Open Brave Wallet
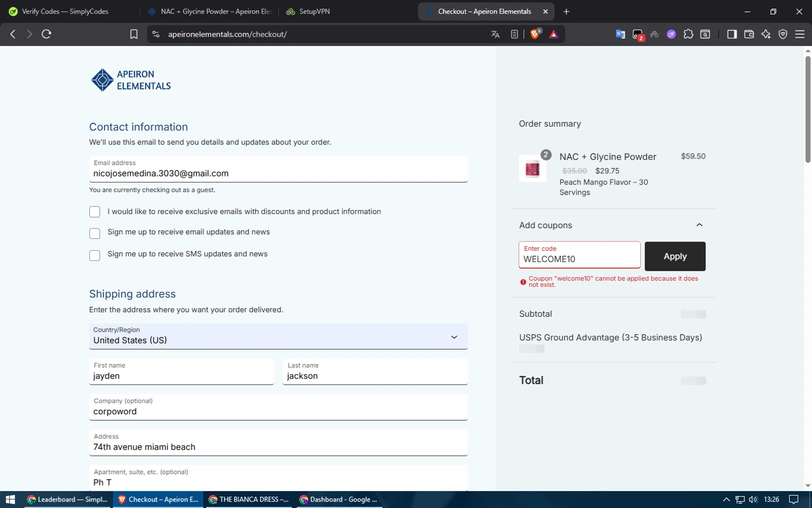This screenshot has height=508, width=812. pyautogui.click(x=749, y=34)
